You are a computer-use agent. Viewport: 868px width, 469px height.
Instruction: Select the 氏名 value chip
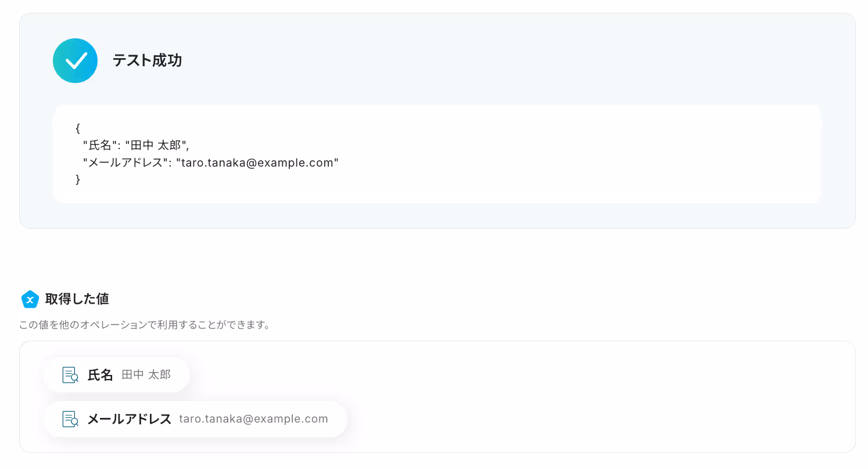[x=116, y=375]
